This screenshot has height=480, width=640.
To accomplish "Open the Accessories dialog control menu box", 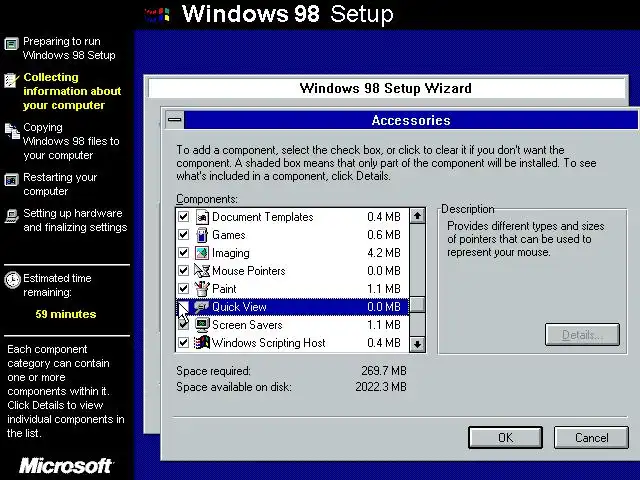I will pos(175,120).
